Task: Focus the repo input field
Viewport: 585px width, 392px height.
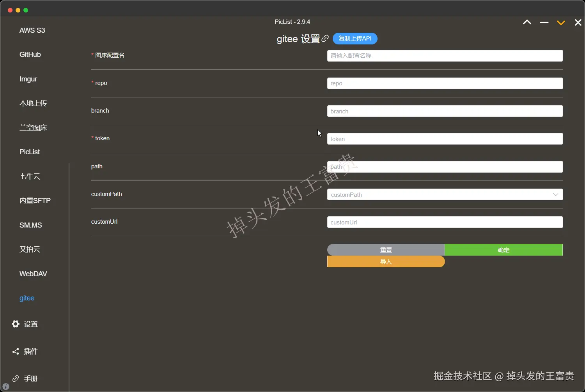Action: pos(445,83)
